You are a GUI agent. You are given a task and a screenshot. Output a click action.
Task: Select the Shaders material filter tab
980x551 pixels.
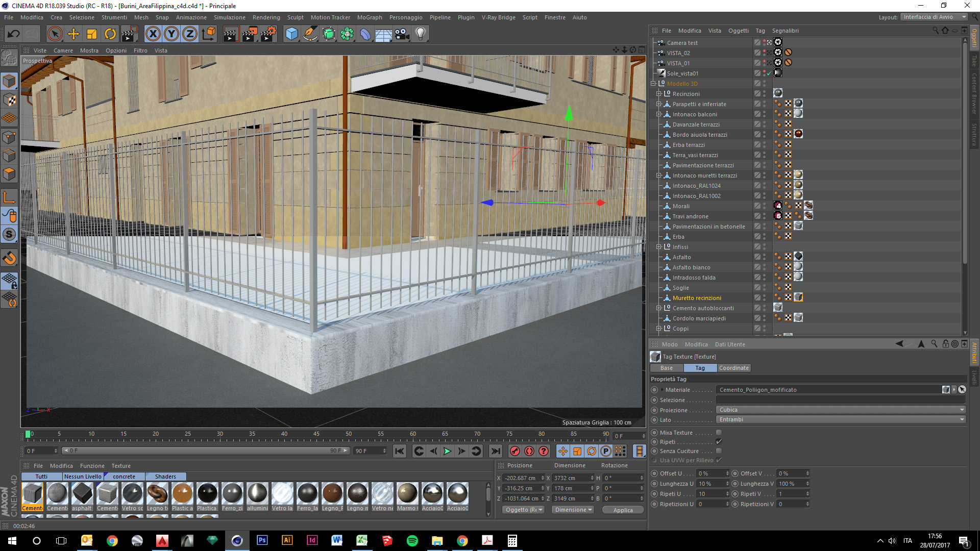pyautogui.click(x=165, y=477)
